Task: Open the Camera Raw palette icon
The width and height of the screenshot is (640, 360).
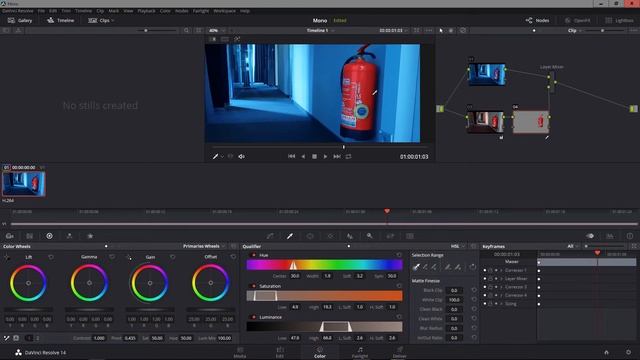Action: click(9, 236)
